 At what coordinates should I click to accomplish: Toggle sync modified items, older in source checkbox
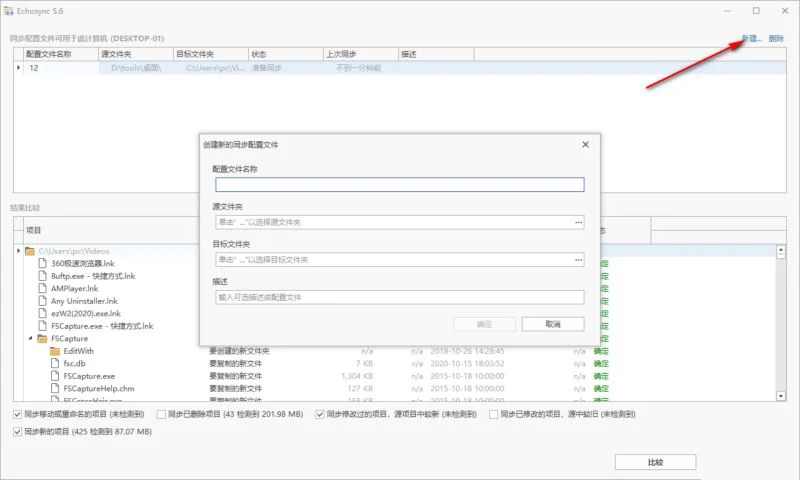pos(493,414)
